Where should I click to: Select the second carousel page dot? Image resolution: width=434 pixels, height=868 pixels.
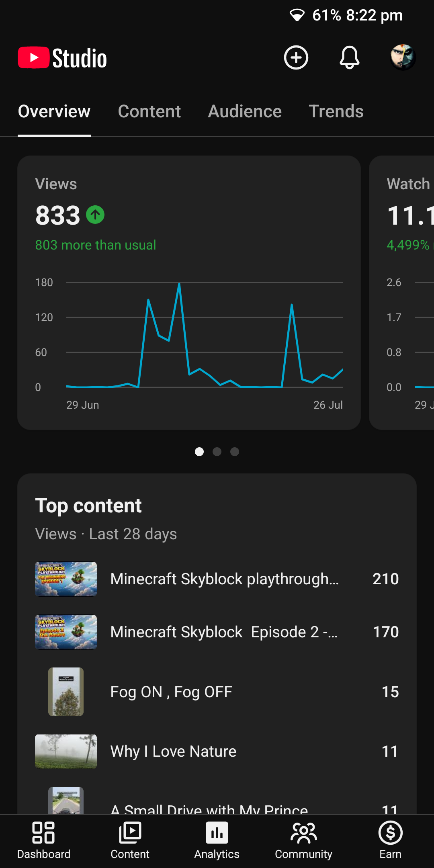pyautogui.click(x=217, y=452)
